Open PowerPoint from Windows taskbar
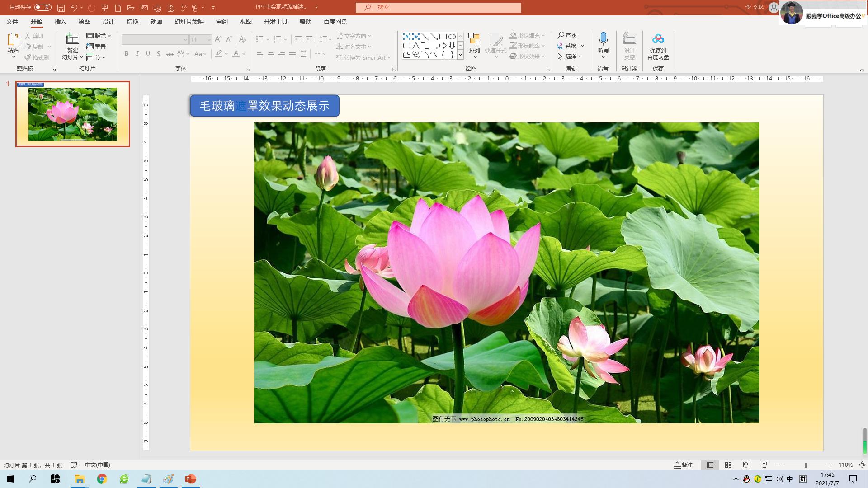The image size is (868, 488). (190, 479)
